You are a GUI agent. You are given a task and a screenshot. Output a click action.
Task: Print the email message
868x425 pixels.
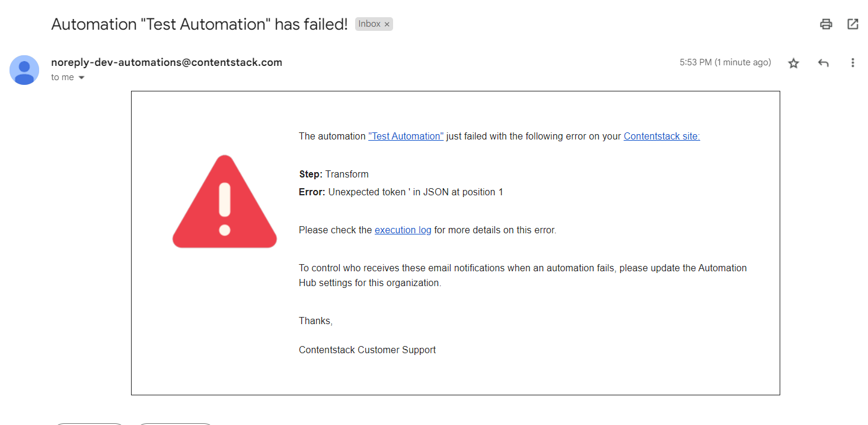click(826, 24)
